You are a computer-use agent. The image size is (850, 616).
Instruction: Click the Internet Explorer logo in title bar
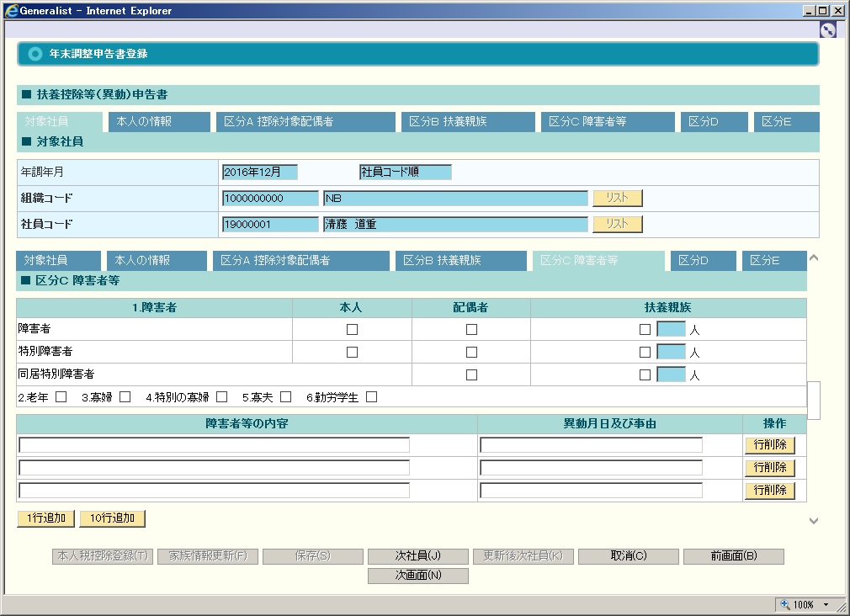pos(11,11)
